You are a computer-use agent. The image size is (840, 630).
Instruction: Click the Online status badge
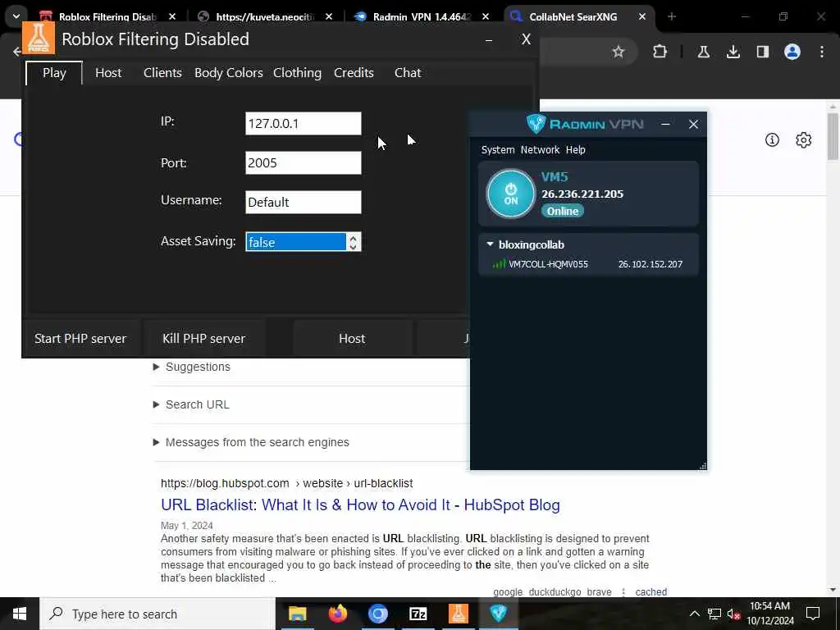[x=563, y=211]
